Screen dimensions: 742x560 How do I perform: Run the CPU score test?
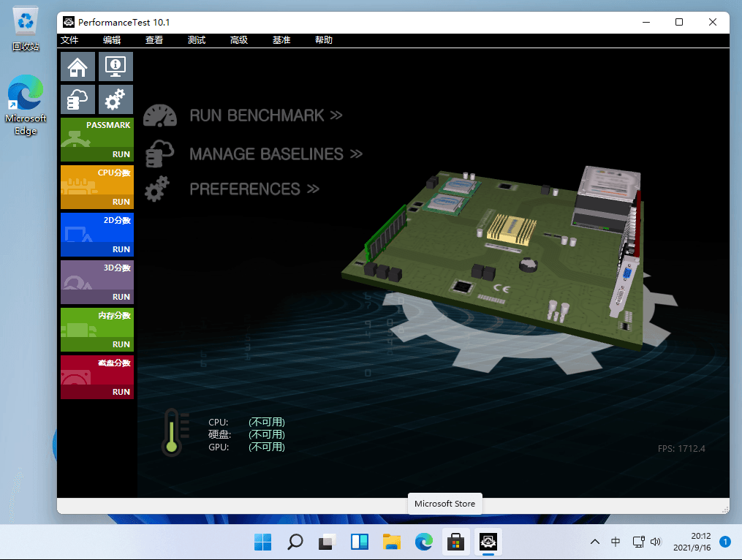[121, 202]
